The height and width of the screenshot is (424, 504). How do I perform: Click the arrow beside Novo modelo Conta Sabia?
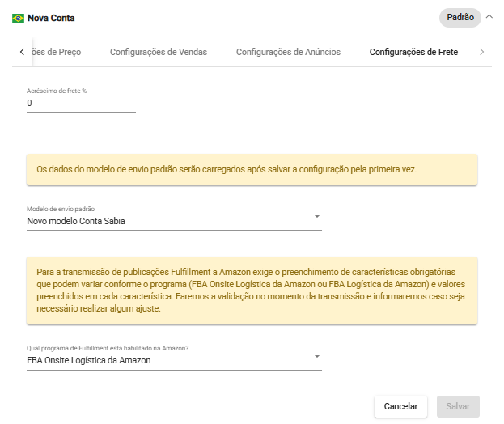317,217
